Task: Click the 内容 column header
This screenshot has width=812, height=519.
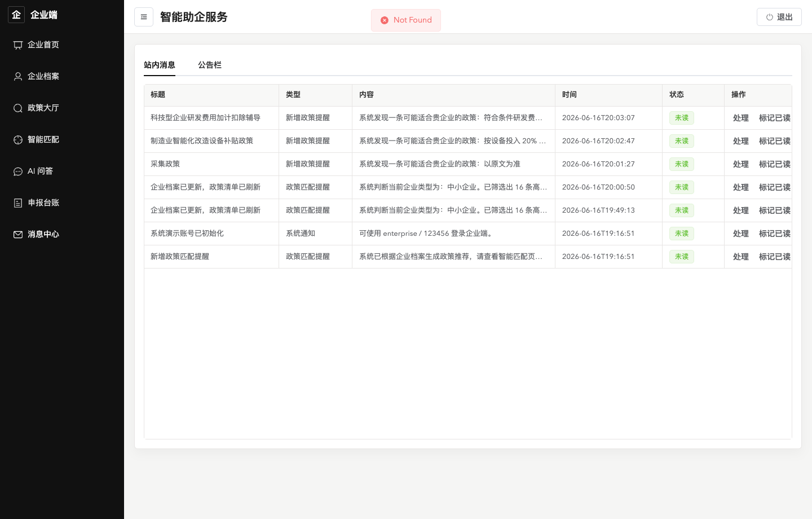Action: [454, 95]
